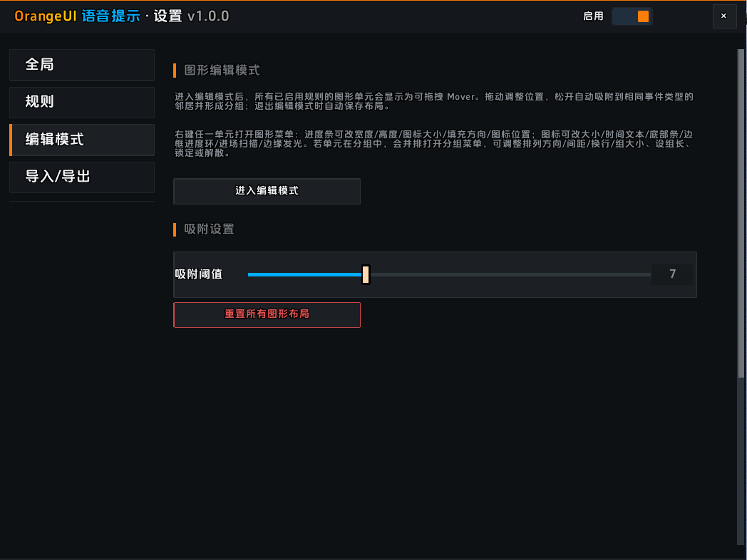Select the 编辑模式 sidebar tab
The height and width of the screenshot is (560, 747).
[x=82, y=140]
